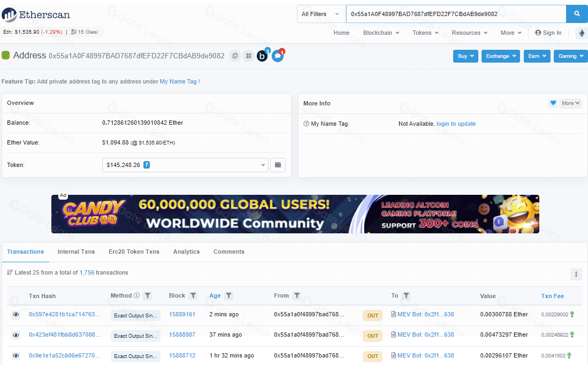Click the 'login to update' link

click(456, 124)
